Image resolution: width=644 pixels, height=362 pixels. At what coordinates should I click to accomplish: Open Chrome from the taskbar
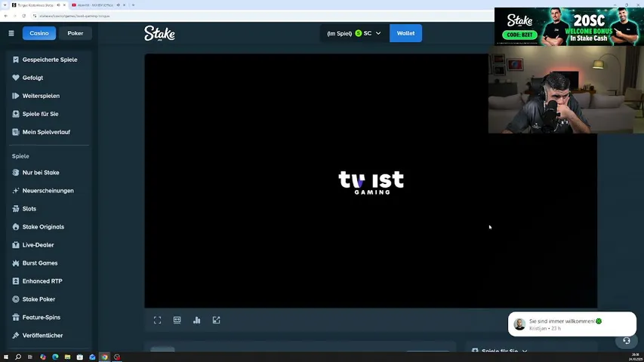click(105, 357)
